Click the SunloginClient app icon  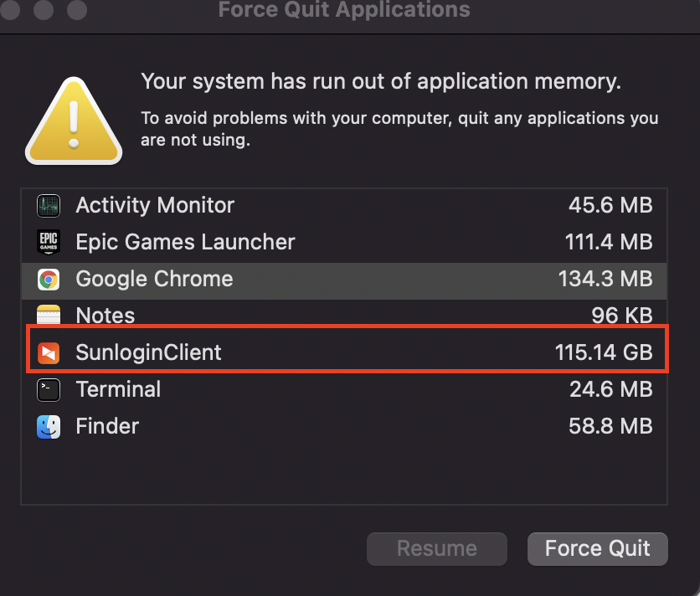click(x=49, y=352)
